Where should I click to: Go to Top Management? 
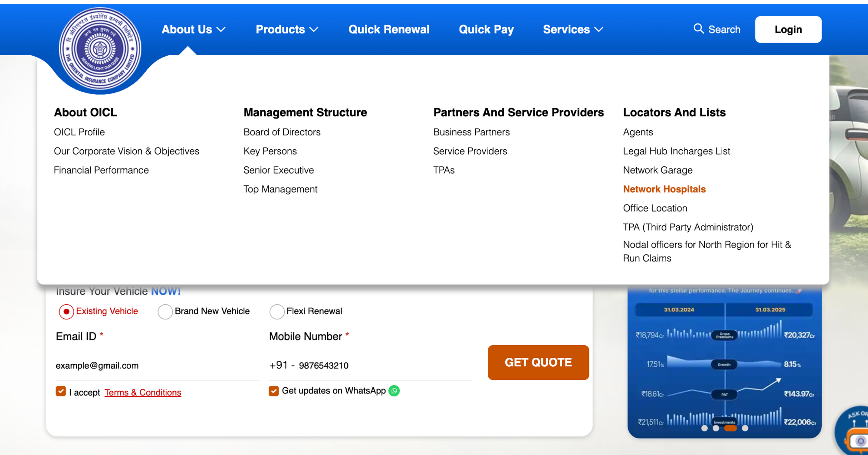click(x=280, y=189)
